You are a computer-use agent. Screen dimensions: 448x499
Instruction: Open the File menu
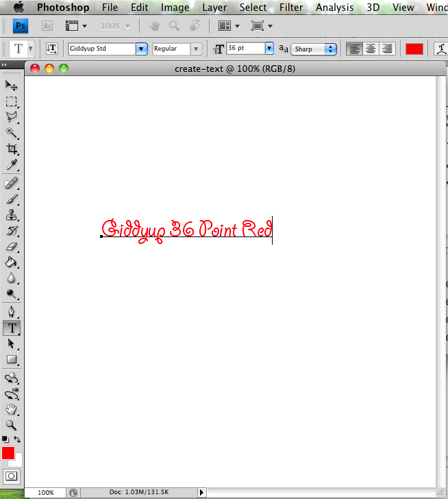tap(110, 8)
